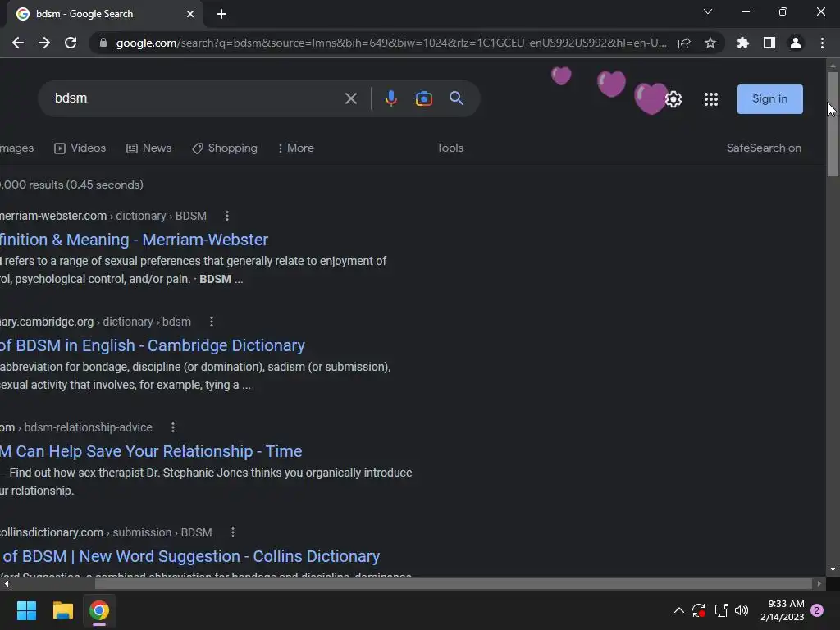The width and height of the screenshot is (840, 630).
Task: Click horizontal scroll left arrow
Action: tap(6, 583)
